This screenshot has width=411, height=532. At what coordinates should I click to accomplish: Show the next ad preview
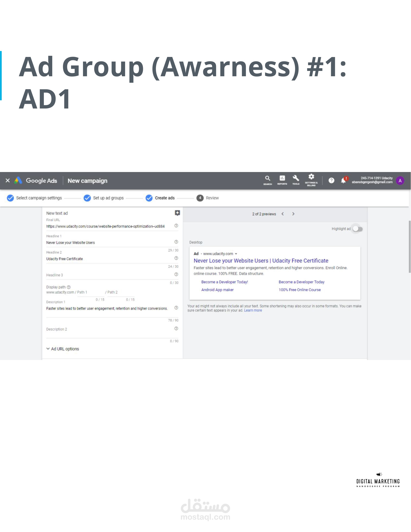293,214
